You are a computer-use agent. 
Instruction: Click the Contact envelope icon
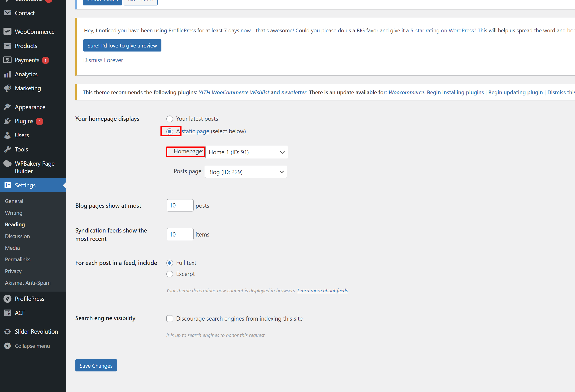(x=8, y=13)
